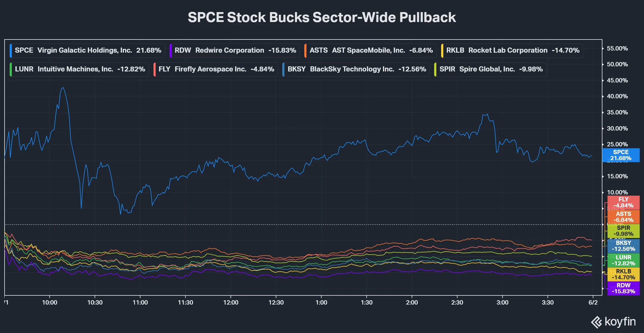The height and width of the screenshot is (333, 644).
Task: Click the blue color bar beside SPCE legend
Action: [x=10, y=50]
